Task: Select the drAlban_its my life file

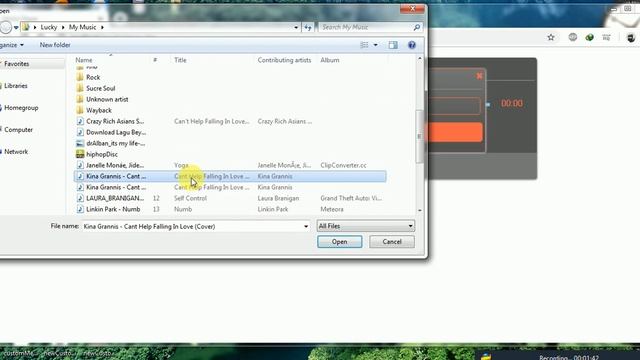Action: pos(116,143)
